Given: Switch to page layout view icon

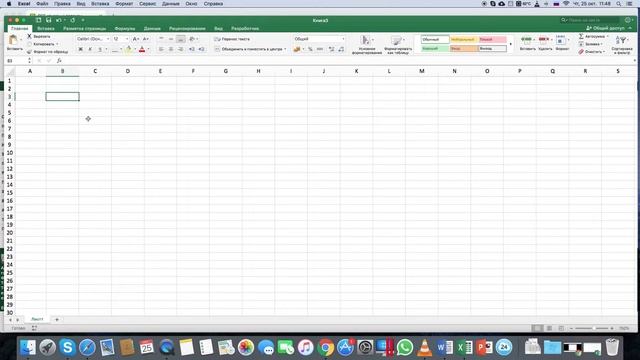Looking at the screenshot, I should pos(549,328).
